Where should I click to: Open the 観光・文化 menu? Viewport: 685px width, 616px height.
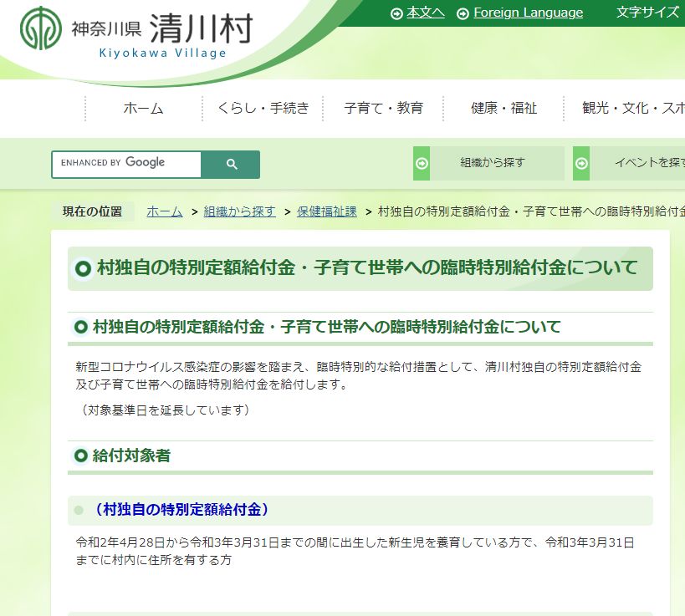tap(633, 108)
